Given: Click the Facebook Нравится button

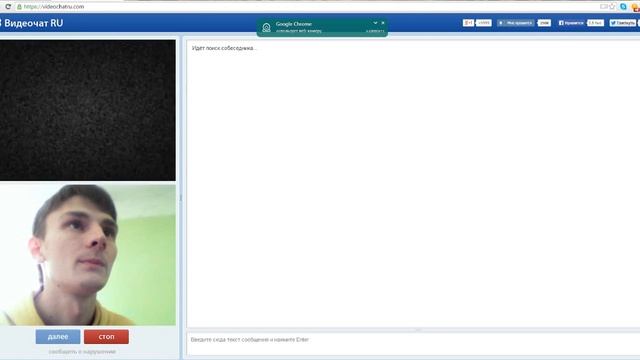Looking at the screenshot, I should click(571, 23).
